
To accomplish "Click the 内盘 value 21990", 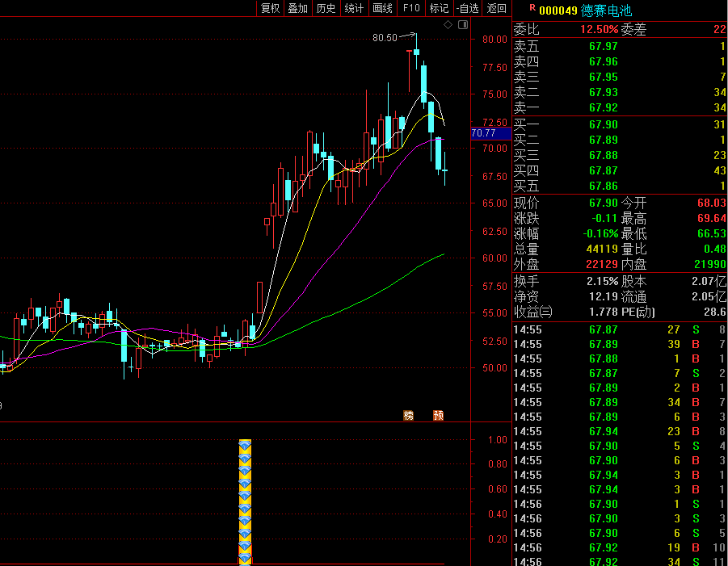I will 710,264.
